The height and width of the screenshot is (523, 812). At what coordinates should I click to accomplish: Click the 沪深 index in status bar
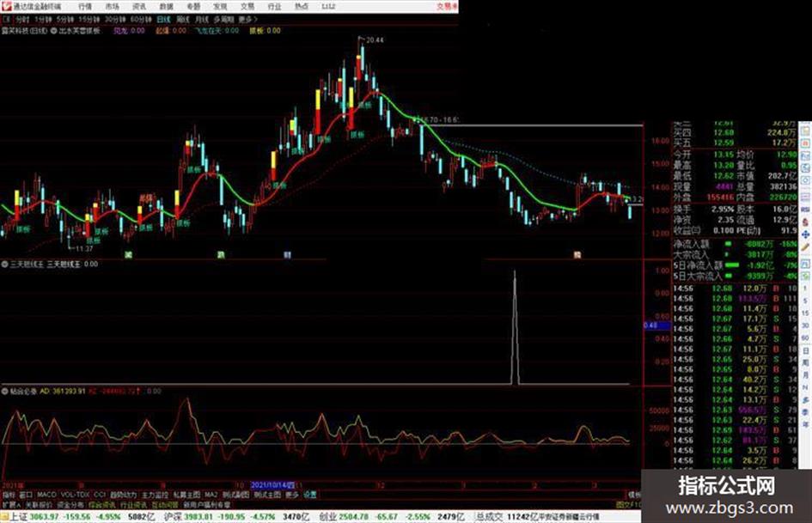pyautogui.click(x=173, y=516)
